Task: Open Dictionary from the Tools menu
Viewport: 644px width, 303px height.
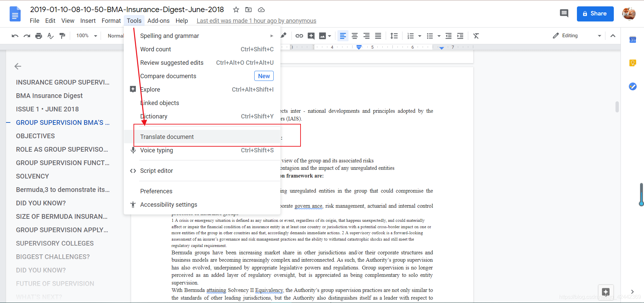Action: coord(202,116)
